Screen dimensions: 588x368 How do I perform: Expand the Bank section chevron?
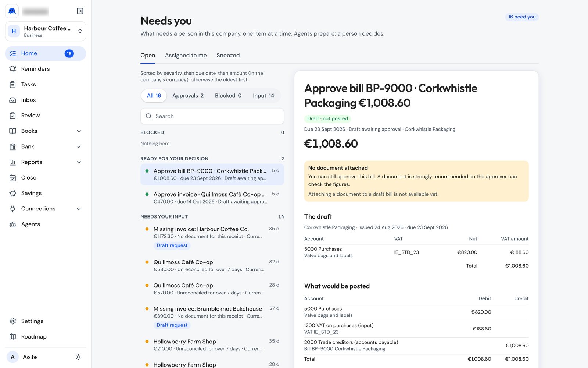point(79,146)
